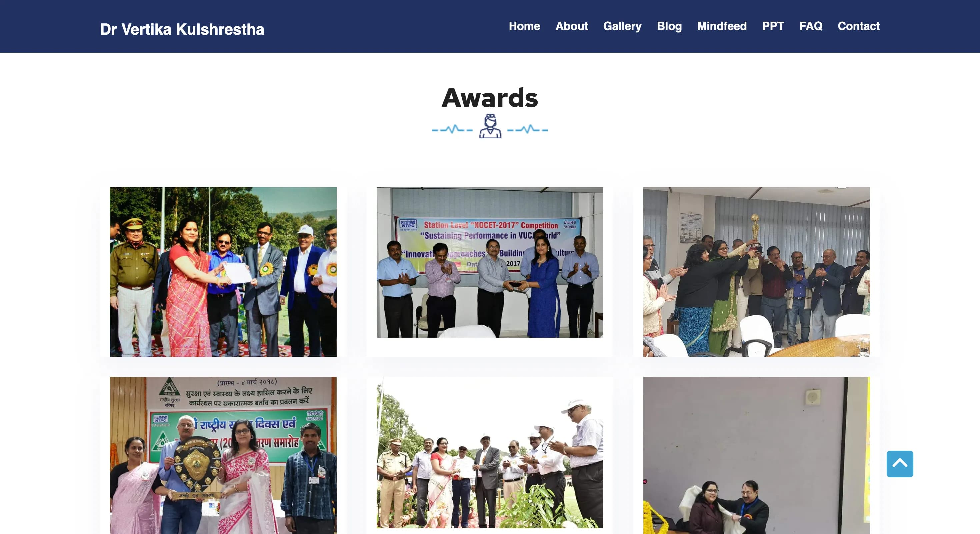Click the right heartbeat line decoration
Screen dimensions: 980x534
click(528, 129)
